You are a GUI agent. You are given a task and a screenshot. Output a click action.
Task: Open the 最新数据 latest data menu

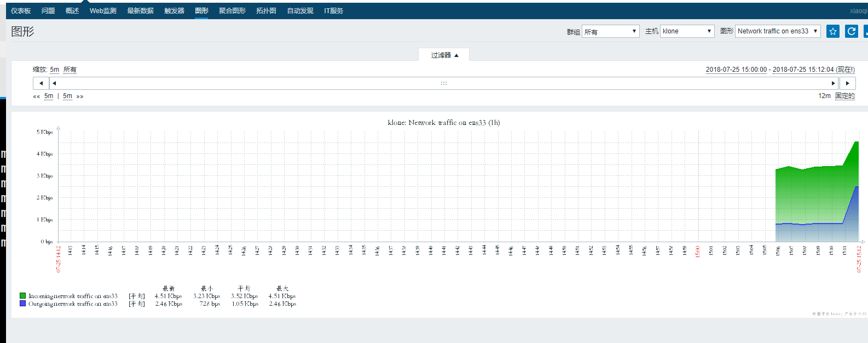tap(140, 11)
